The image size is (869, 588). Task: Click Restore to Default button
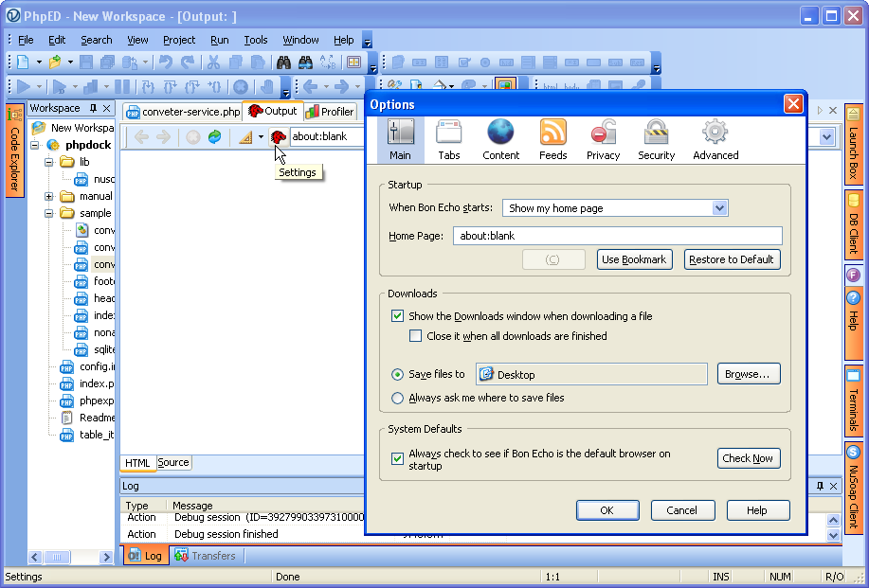click(733, 259)
